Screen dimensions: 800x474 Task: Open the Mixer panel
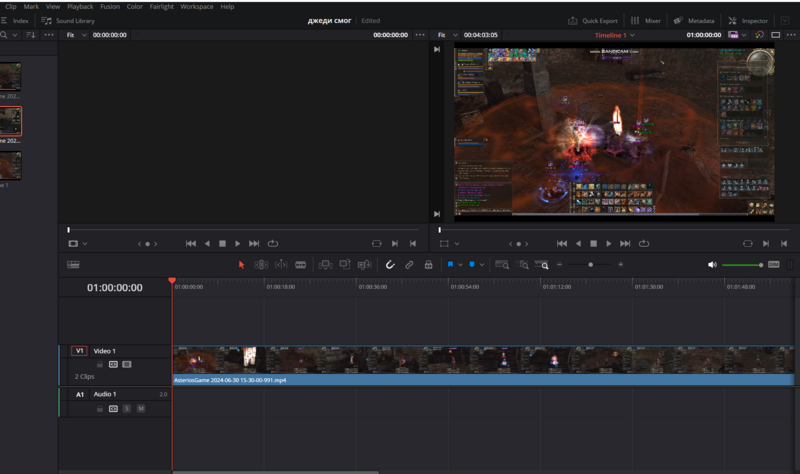pos(645,21)
